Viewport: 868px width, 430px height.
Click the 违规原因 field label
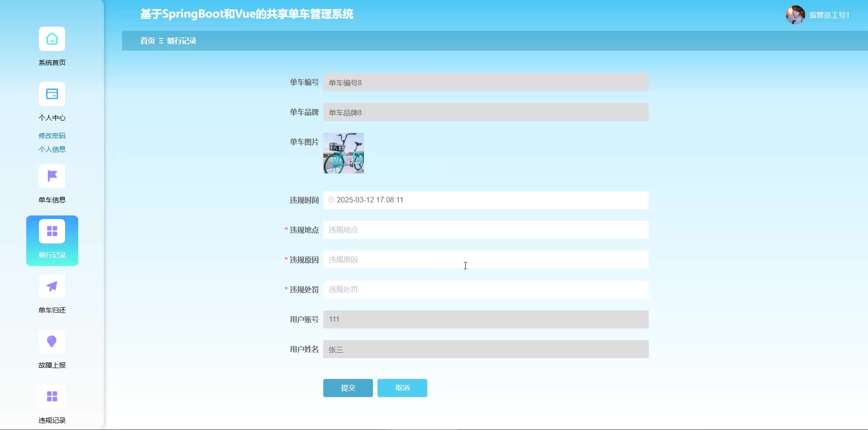coord(304,260)
